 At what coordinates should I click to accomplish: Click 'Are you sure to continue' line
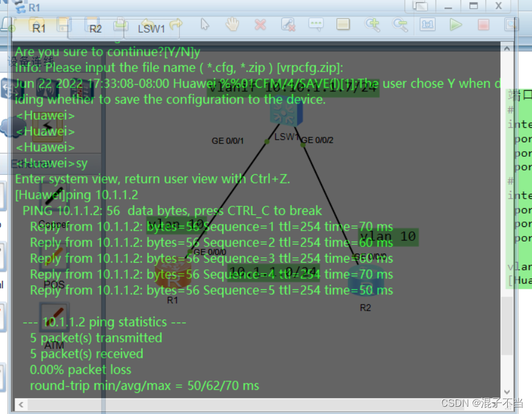[108, 52]
